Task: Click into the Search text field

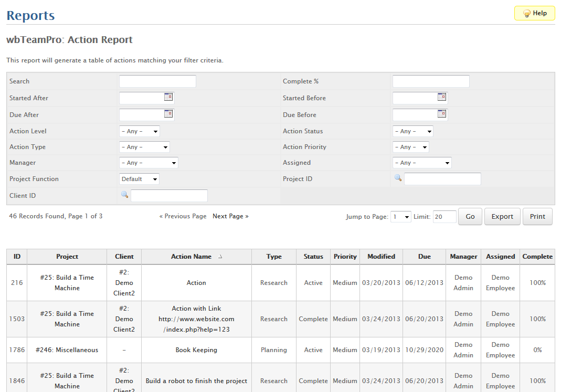Action: [x=157, y=81]
